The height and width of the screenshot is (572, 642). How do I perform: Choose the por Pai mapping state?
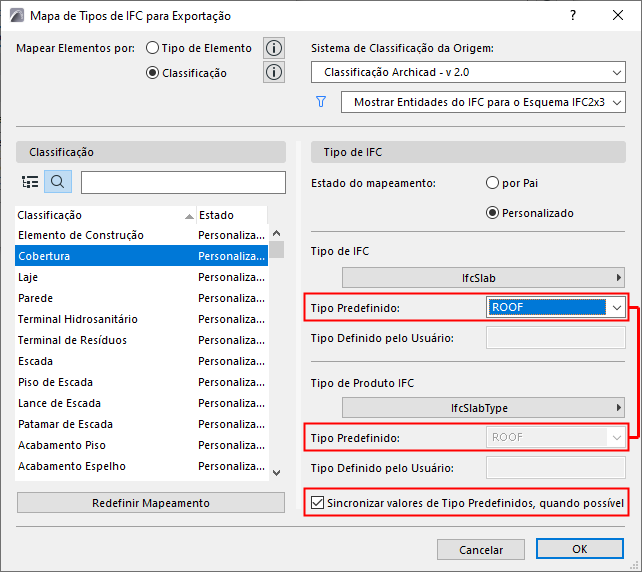tap(492, 183)
